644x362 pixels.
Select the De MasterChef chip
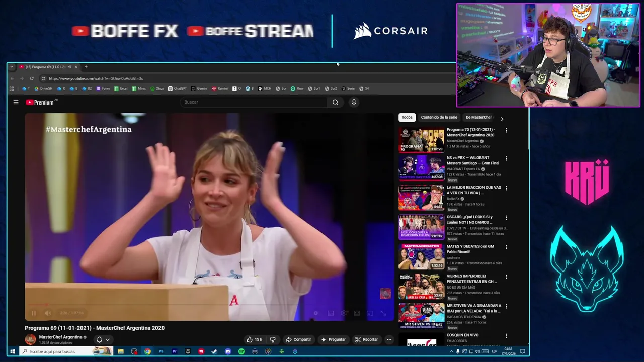[478, 117]
